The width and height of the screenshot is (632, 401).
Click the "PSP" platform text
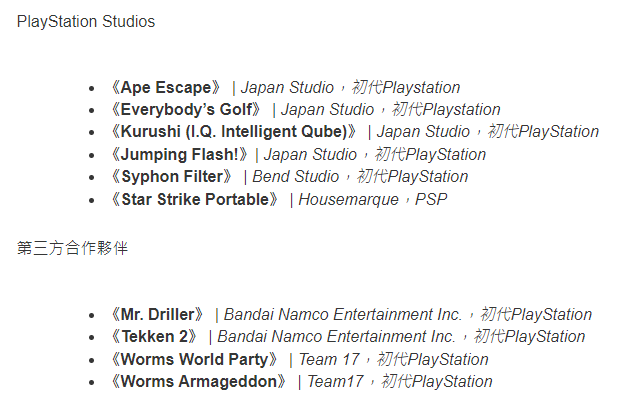pos(432,199)
